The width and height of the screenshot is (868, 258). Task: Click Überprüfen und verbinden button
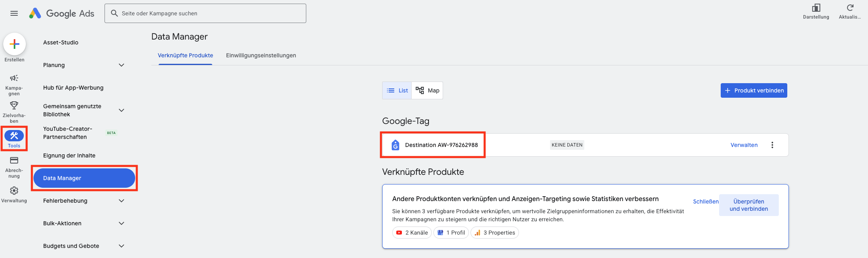(749, 205)
